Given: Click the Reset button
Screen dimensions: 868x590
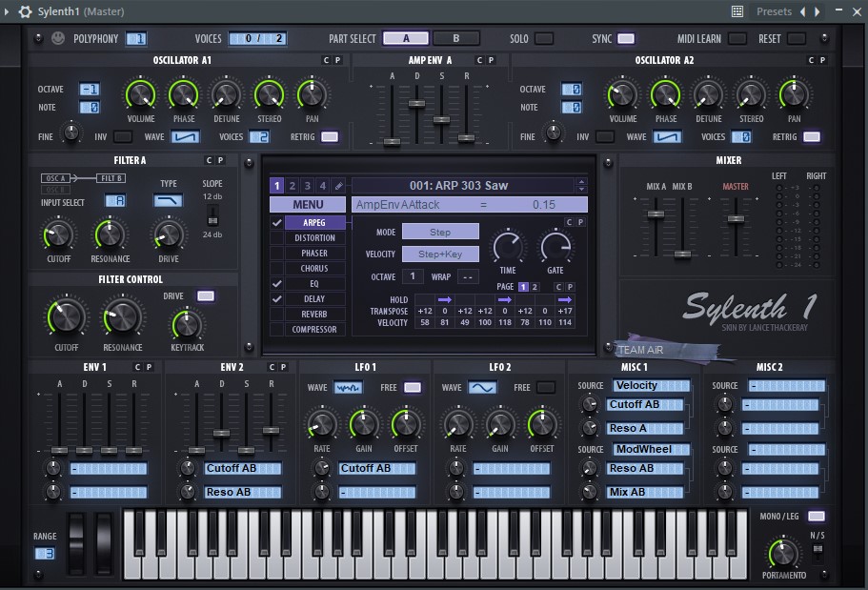Looking at the screenshot, I should point(796,38).
